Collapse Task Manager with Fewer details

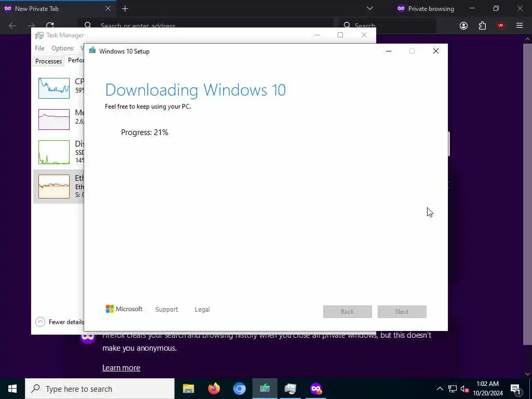pos(60,322)
